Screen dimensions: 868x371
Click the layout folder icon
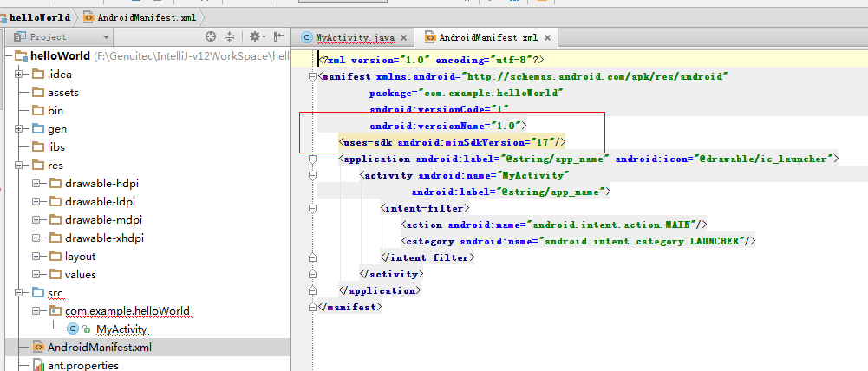tap(55, 257)
